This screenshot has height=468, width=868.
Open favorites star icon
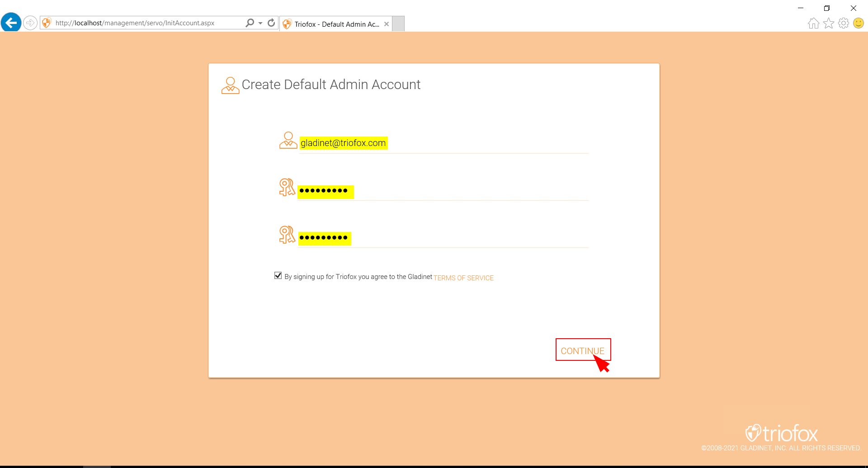(x=828, y=23)
